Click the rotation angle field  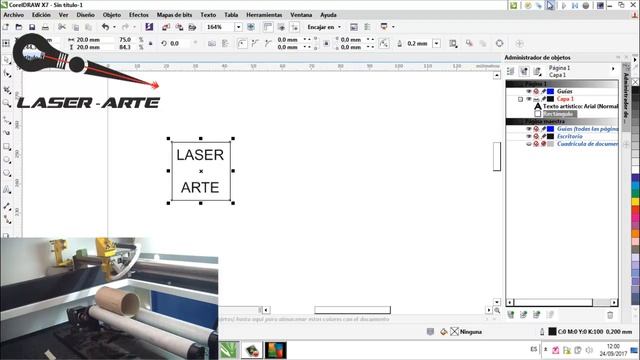pos(180,43)
